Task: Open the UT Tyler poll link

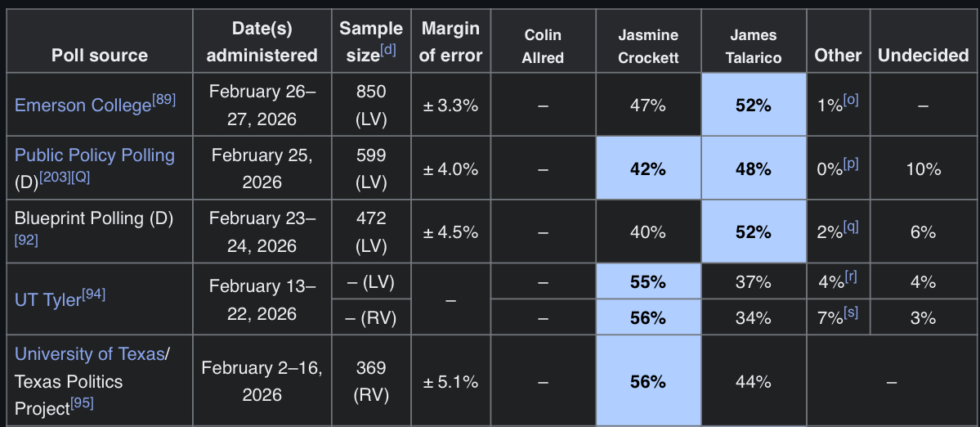Action: 48,300
